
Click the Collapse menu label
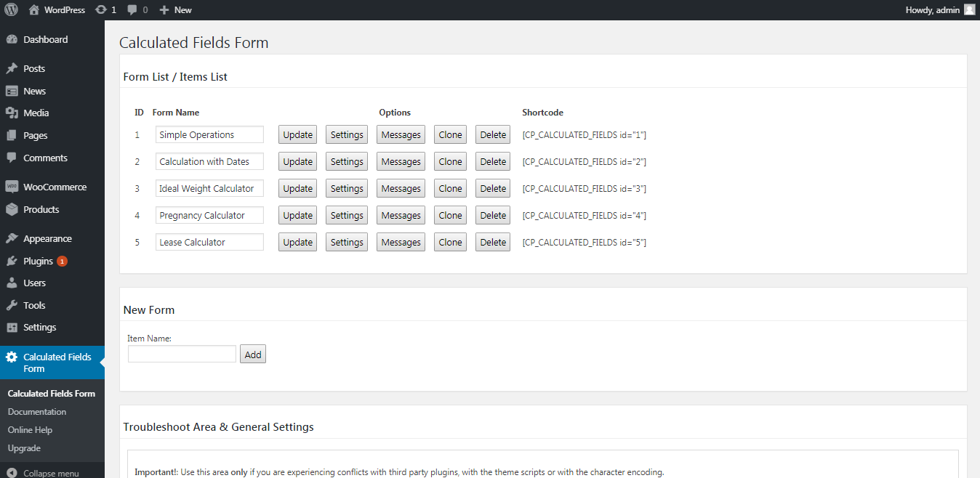(51, 473)
